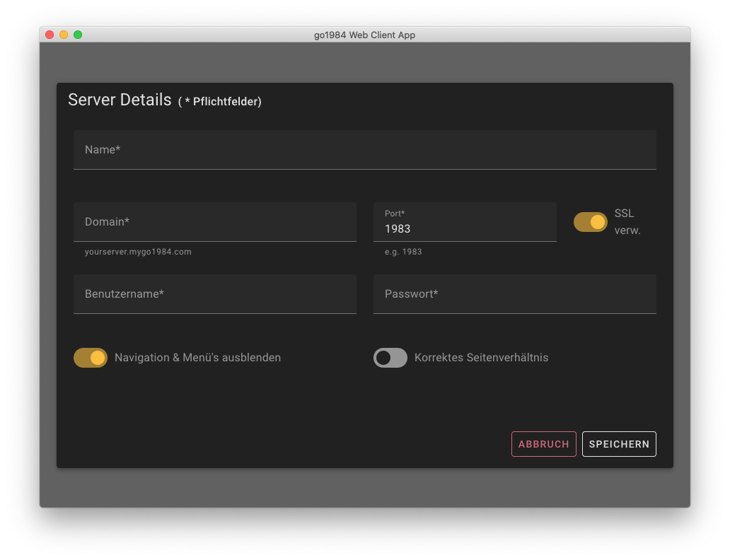The image size is (730, 560).
Task: Click the "SSL verw." label text
Action: tap(627, 222)
